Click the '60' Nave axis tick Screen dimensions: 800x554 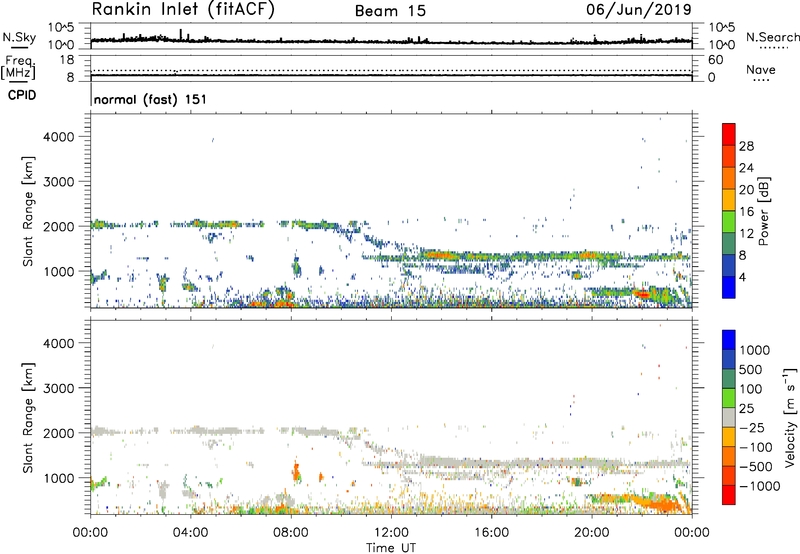pos(715,60)
